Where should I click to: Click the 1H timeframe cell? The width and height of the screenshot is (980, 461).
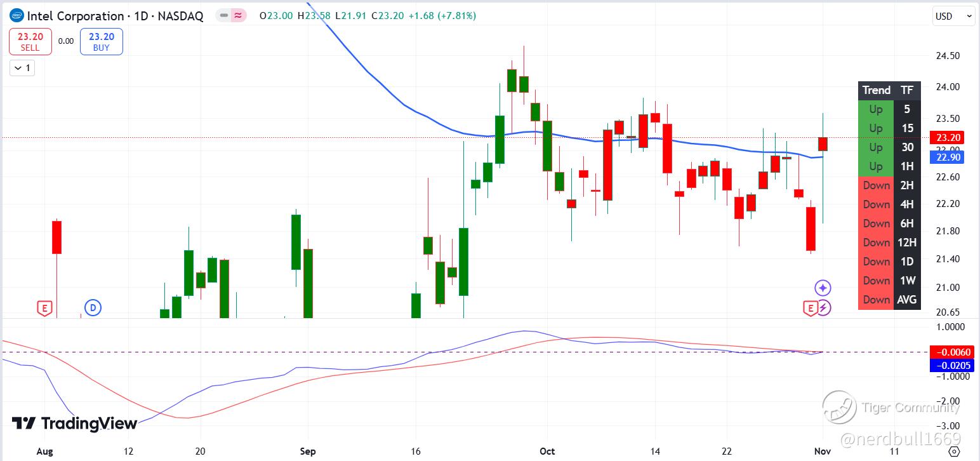point(907,166)
